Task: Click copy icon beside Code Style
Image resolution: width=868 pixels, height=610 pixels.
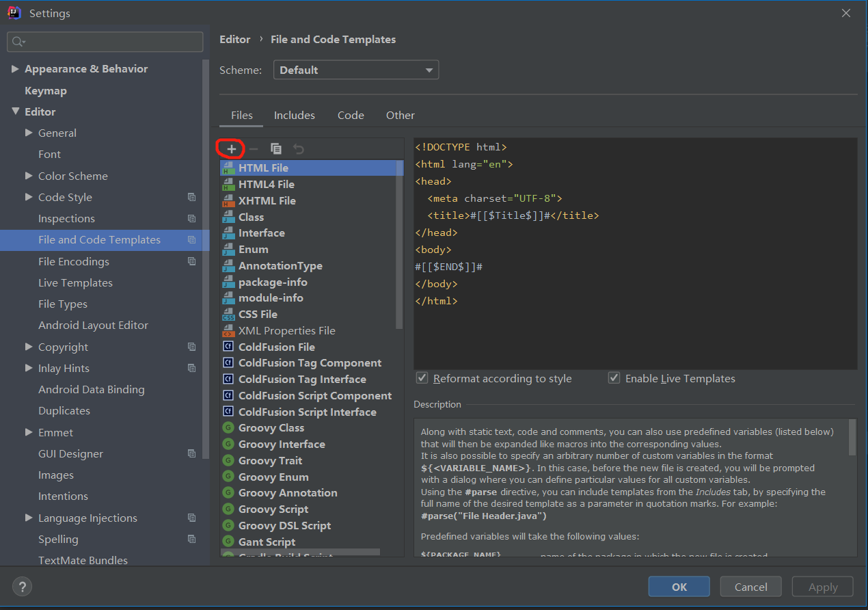Action: point(191,198)
